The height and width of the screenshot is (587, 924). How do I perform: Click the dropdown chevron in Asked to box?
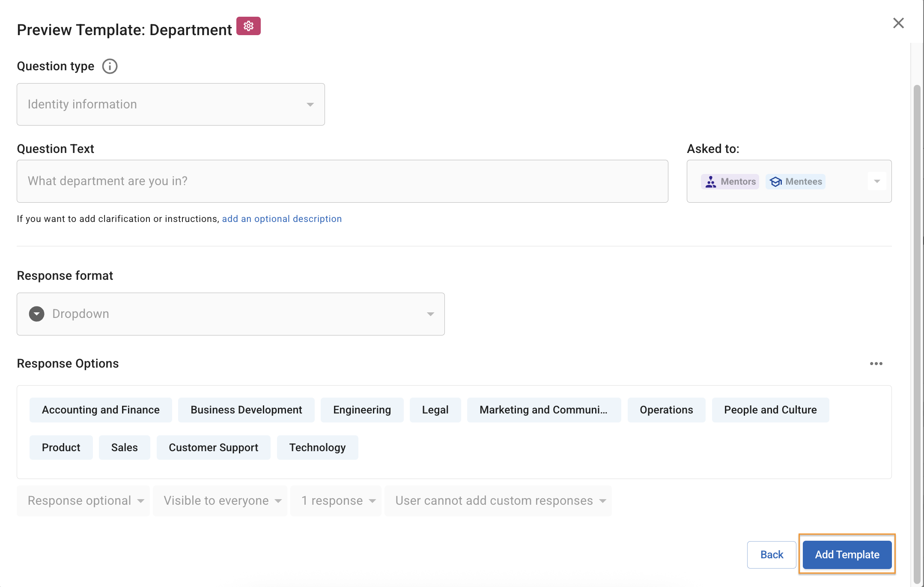click(877, 181)
